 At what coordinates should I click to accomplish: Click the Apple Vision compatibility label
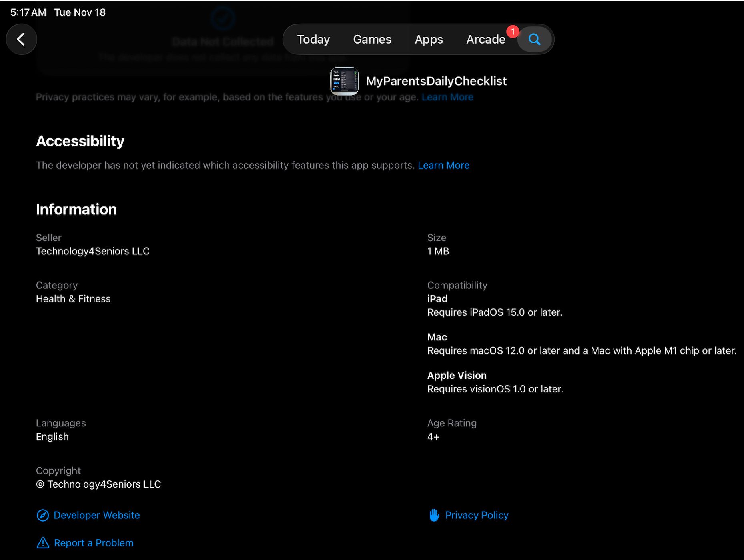point(457,376)
